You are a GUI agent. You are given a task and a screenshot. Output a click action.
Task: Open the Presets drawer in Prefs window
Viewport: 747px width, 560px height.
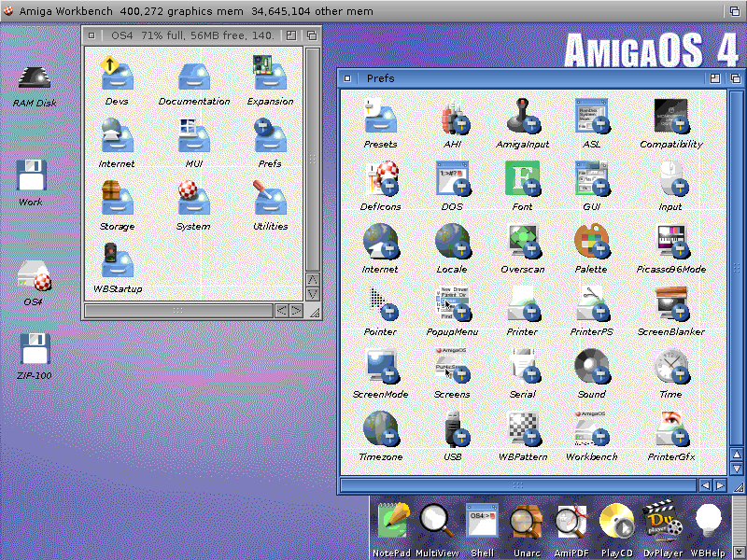click(381, 117)
